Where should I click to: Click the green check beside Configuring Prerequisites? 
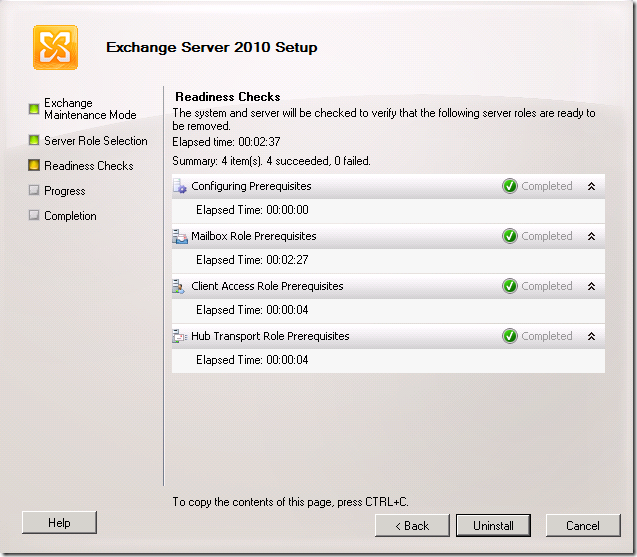[x=509, y=186]
